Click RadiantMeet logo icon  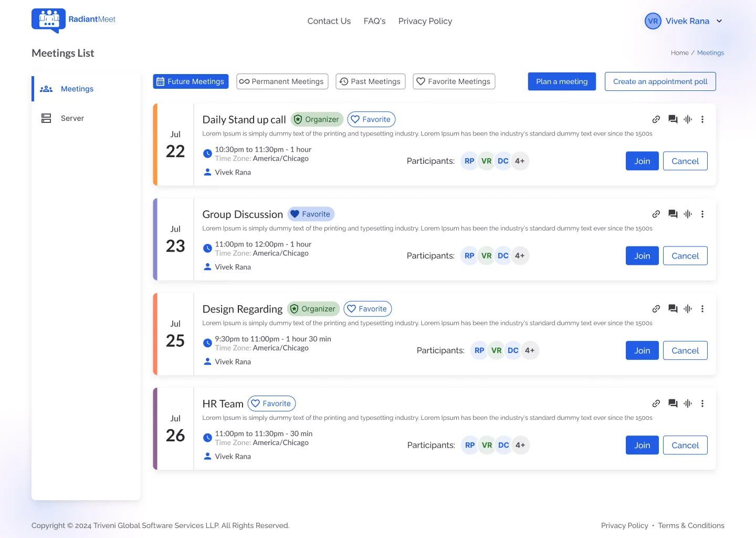click(x=48, y=21)
